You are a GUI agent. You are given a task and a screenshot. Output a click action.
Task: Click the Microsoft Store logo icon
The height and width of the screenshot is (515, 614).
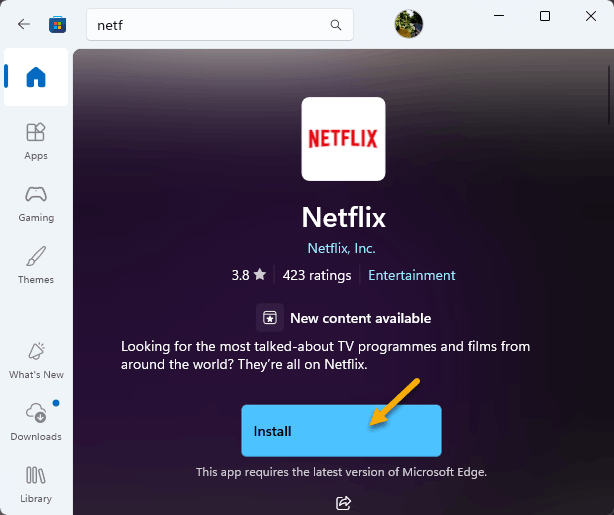click(58, 25)
